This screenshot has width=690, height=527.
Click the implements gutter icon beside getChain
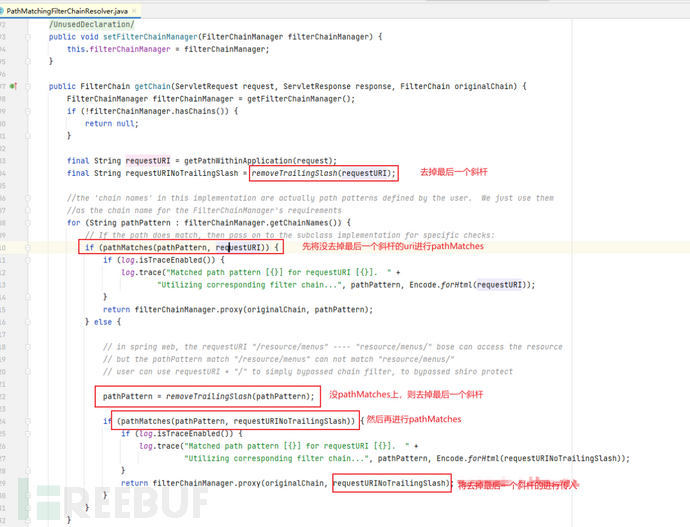coord(13,86)
